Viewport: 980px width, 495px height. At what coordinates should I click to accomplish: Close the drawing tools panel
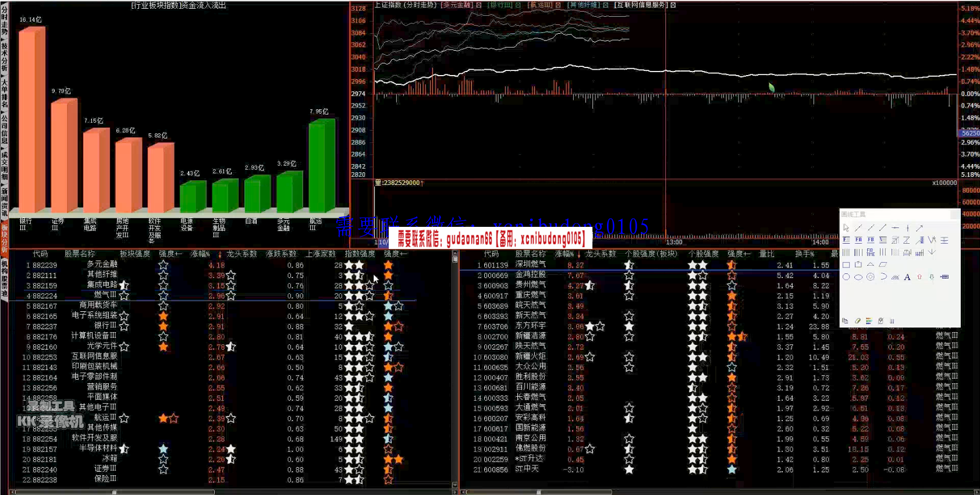(955, 214)
